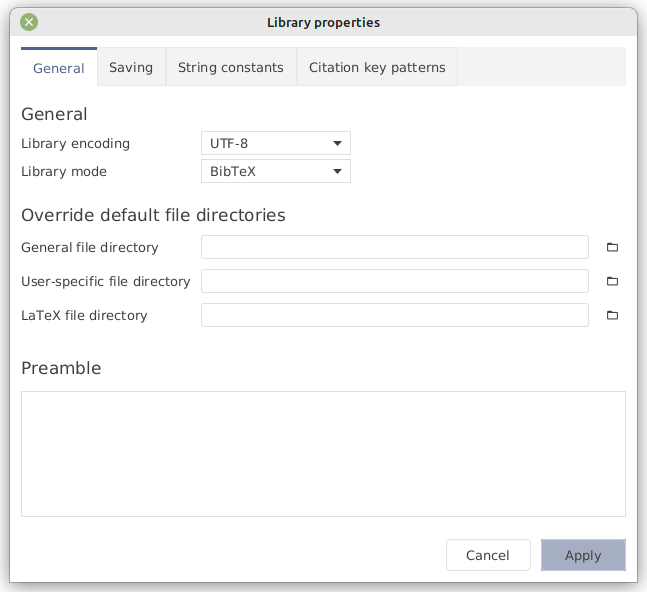Apply the library property changes
Image resolution: width=647 pixels, height=592 pixels.
[x=583, y=555]
